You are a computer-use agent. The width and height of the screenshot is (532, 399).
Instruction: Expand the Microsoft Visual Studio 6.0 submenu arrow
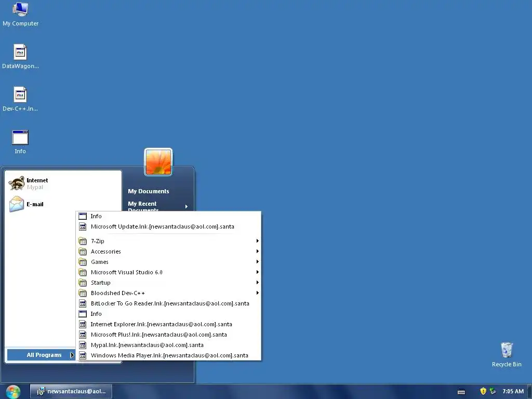(x=258, y=272)
